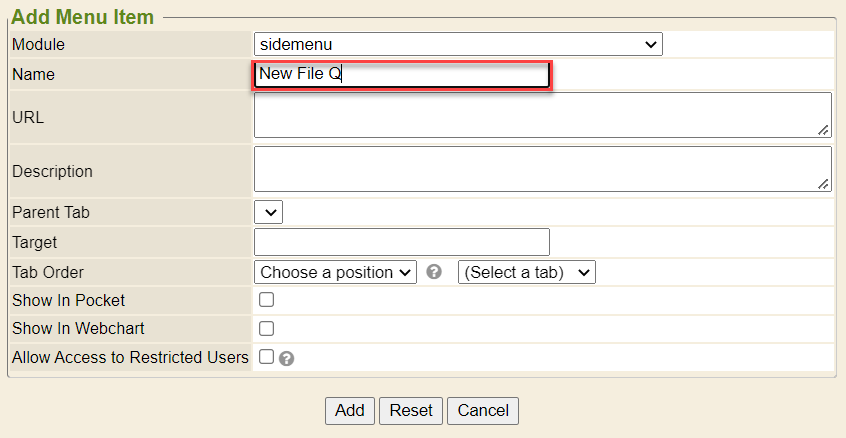Click the URL textarea resize handle

[x=823, y=130]
